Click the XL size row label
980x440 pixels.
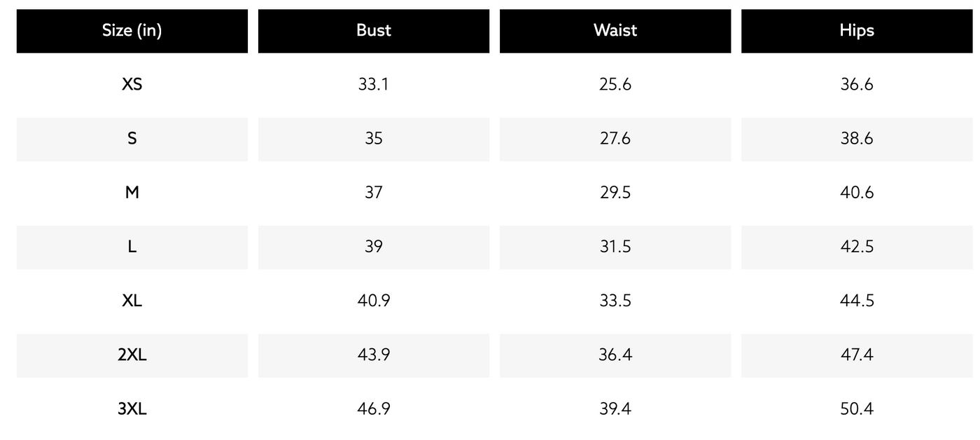132,301
